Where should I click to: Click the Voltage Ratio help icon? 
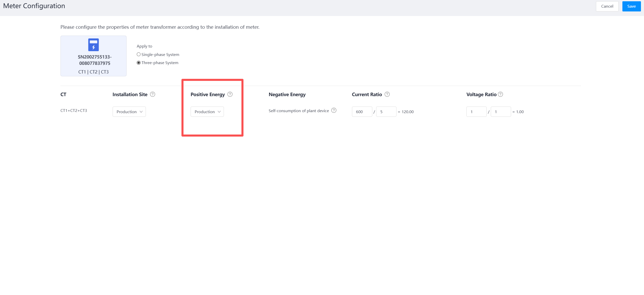click(x=500, y=94)
